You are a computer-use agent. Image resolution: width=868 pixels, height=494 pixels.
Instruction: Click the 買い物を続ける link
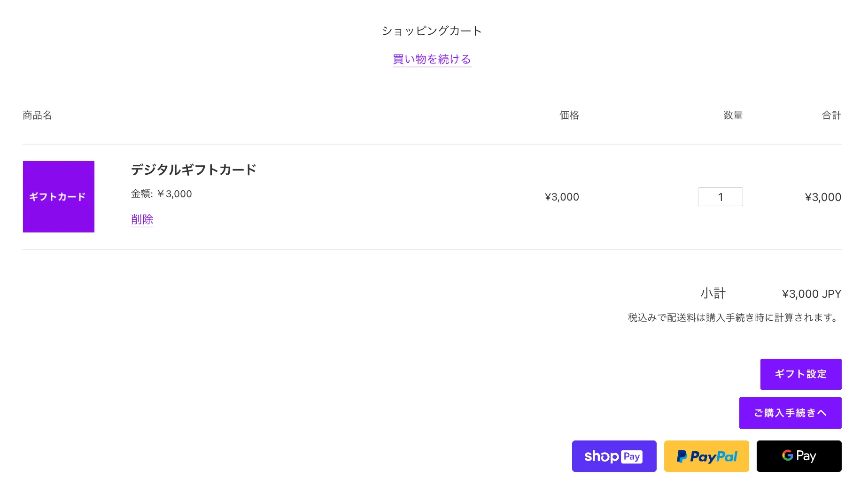432,59
